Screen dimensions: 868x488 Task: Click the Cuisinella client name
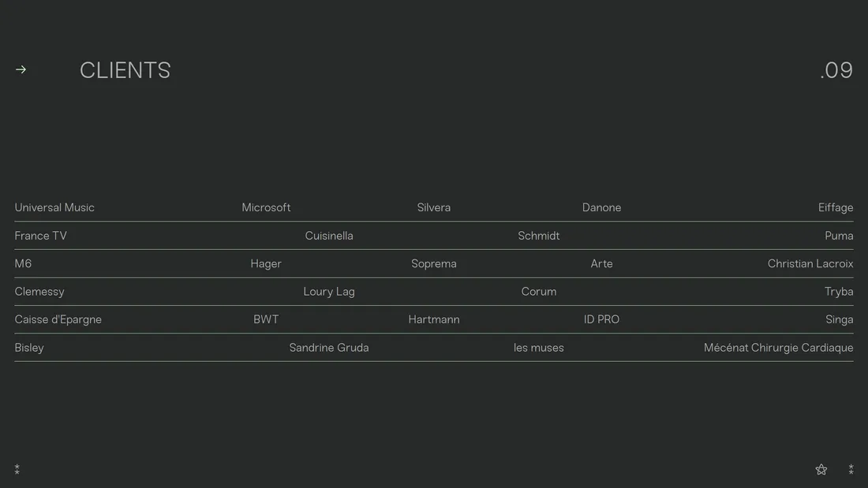tap(329, 236)
